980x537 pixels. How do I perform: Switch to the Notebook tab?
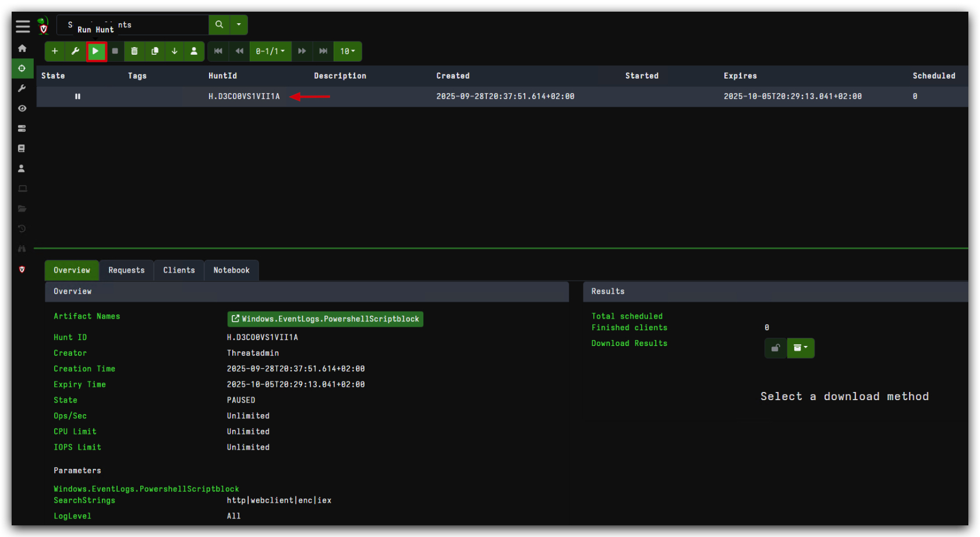click(231, 270)
